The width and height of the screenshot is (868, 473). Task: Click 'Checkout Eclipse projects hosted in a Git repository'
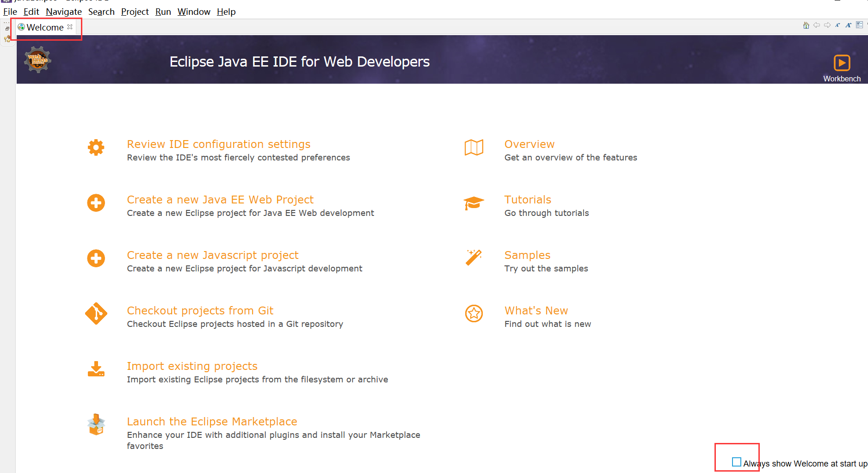pos(235,324)
